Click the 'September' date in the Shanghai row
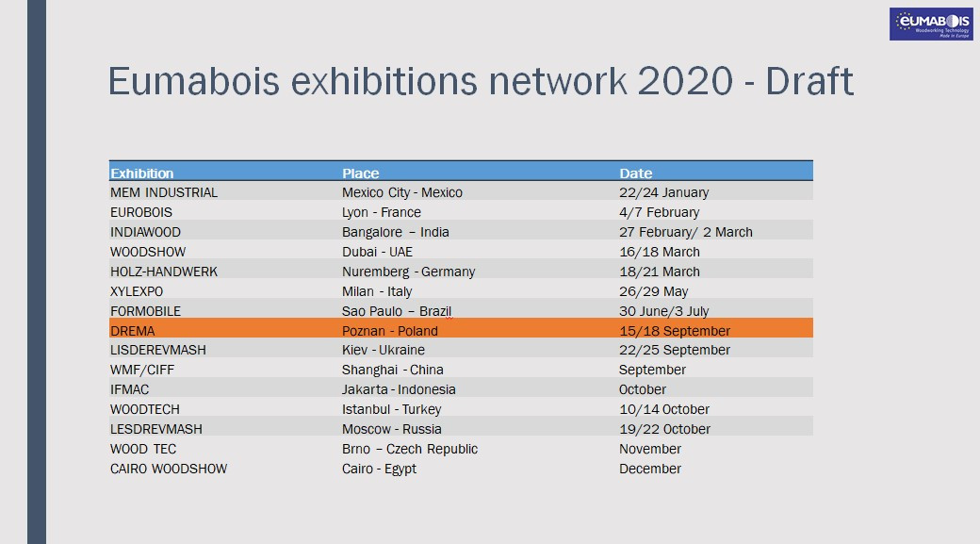Screen dimensions: 980x544 click(x=652, y=371)
